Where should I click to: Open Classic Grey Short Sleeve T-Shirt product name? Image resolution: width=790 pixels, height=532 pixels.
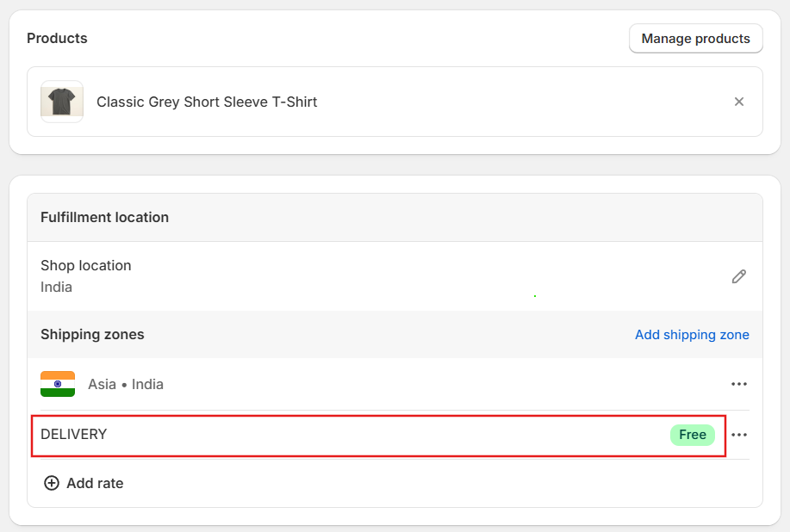click(x=207, y=102)
